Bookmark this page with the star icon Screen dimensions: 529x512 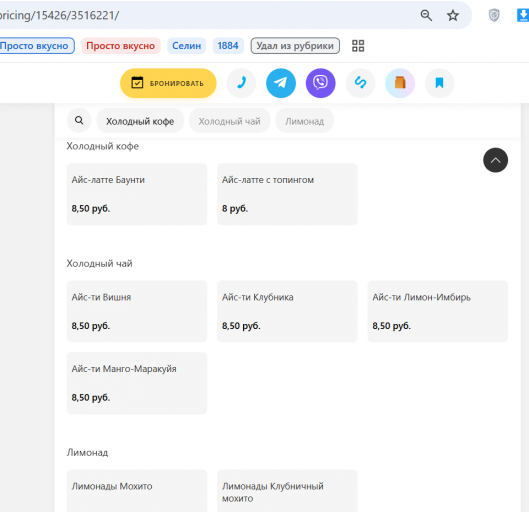[x=453, y=15]
